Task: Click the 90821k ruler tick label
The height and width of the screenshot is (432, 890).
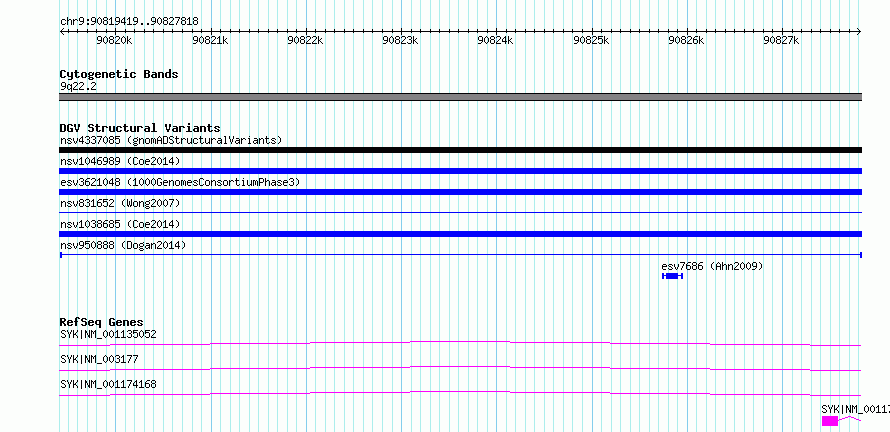Action: tap(210, 40)
